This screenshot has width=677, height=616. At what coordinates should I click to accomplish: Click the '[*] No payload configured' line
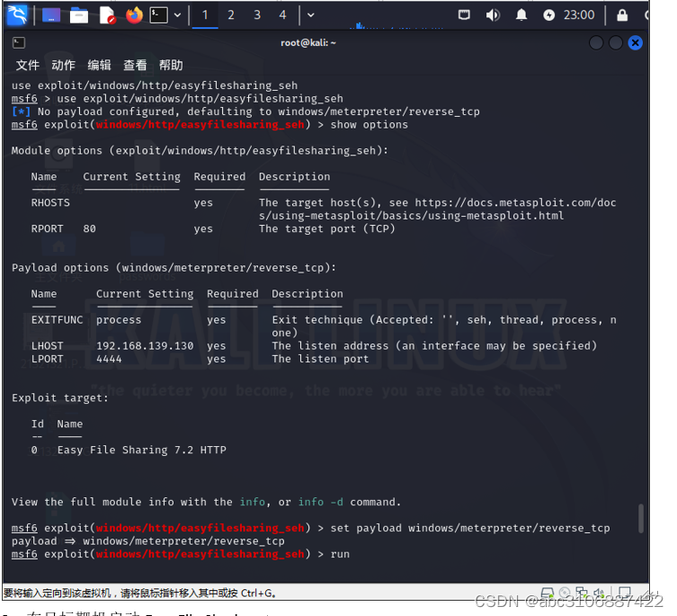(245, 112)
